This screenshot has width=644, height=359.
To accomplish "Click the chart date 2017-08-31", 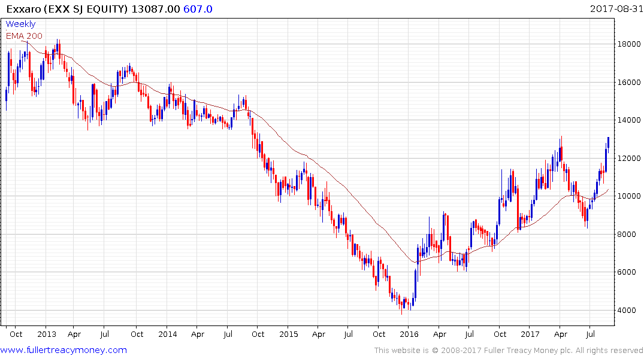I will tap(616, 8).
